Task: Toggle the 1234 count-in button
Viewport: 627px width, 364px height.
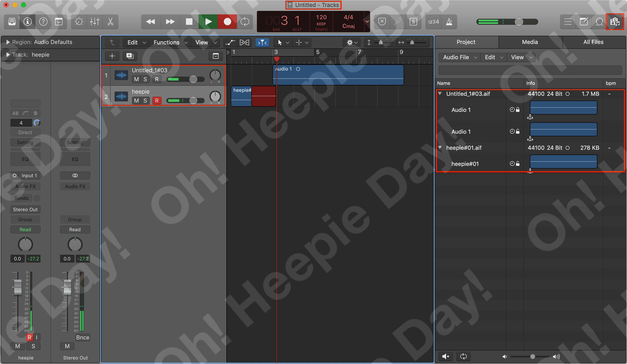Action: click(x=433, y=22)
